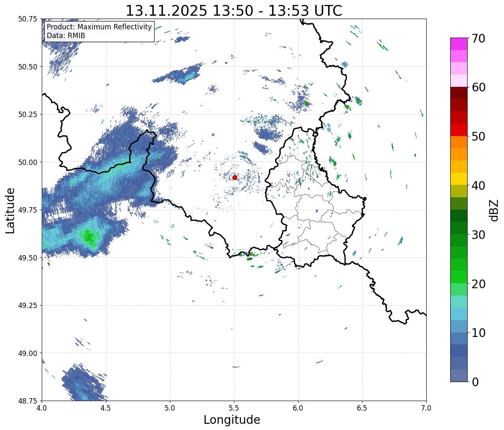The width and height of the screenshot is (504, 430).
Task: Click latitude tick label 50.00
Action: click(x=28, y=162)
